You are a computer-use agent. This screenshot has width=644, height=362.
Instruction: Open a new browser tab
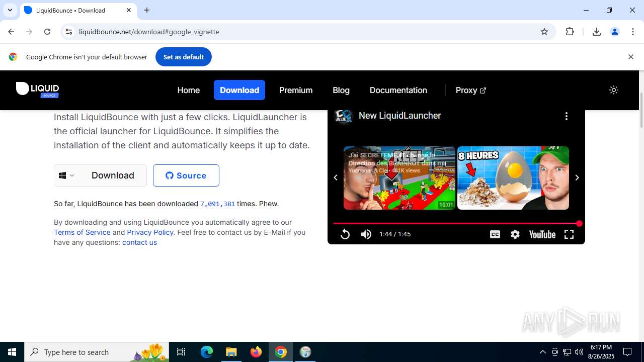tap(147, 10)
